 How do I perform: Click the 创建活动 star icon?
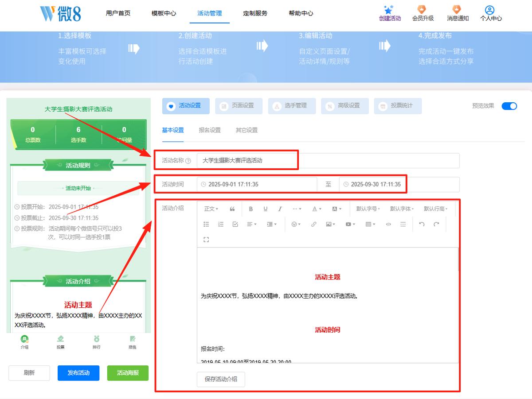coord(390,10)
